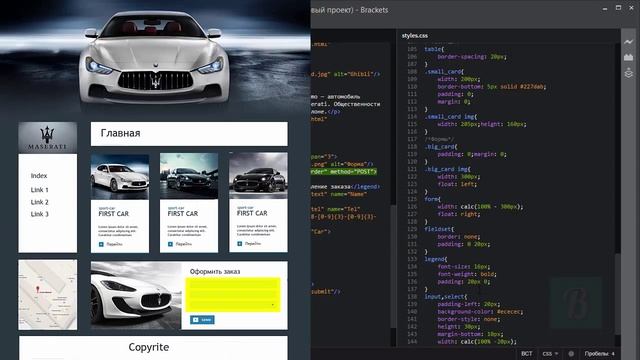
Task: Click the Главная heading on webpage
Action: coord(120,133)
